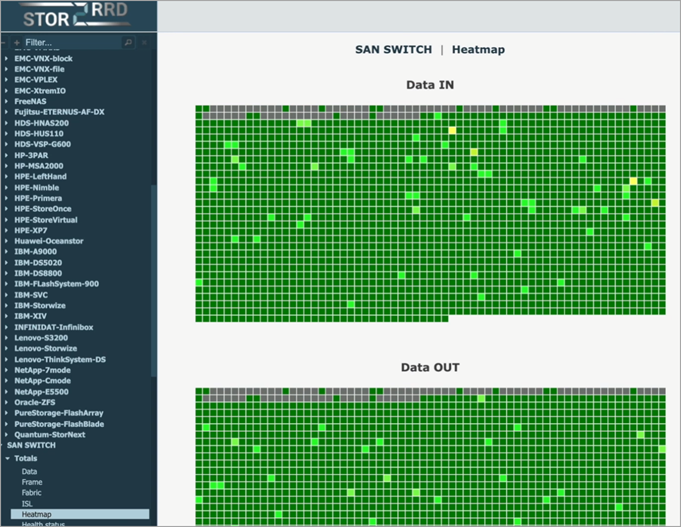Viewport: 681px width, 527px height.
Task: Expand the IBM-SVC node arrow
Action: coord(6,295)
